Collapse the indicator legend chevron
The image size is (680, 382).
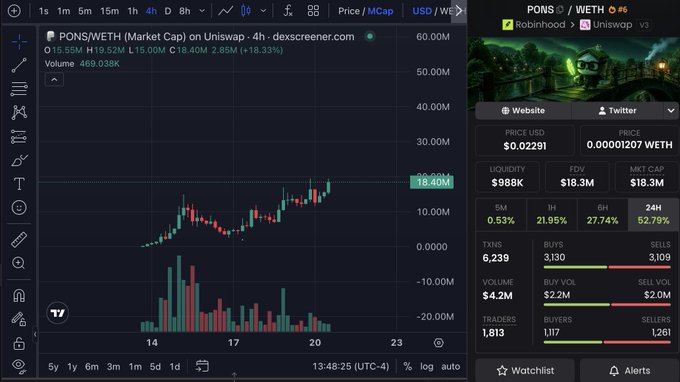(x=54, y=80)
